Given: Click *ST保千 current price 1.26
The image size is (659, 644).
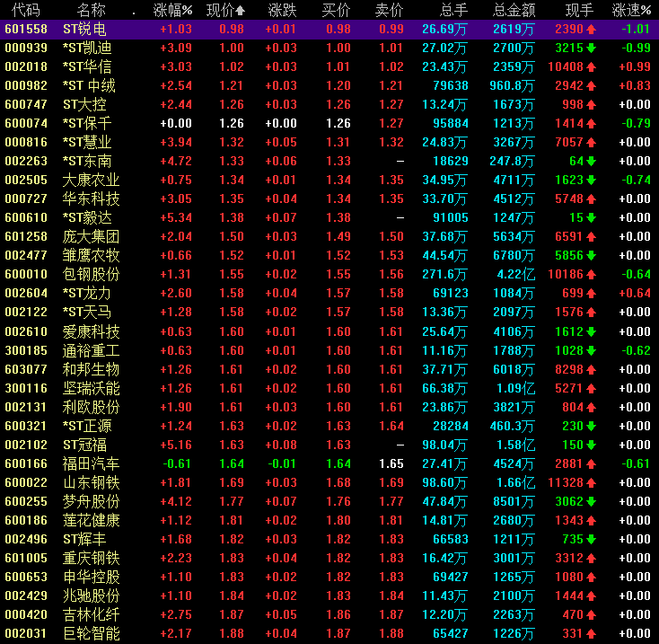Looking at the screenshot, I should 232,123.
